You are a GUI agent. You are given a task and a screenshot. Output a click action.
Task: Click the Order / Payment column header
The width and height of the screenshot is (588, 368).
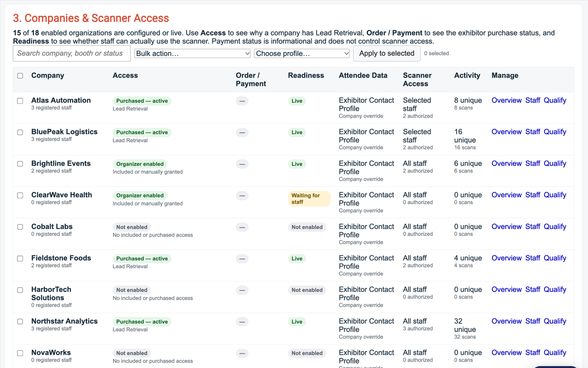(251, 80)
